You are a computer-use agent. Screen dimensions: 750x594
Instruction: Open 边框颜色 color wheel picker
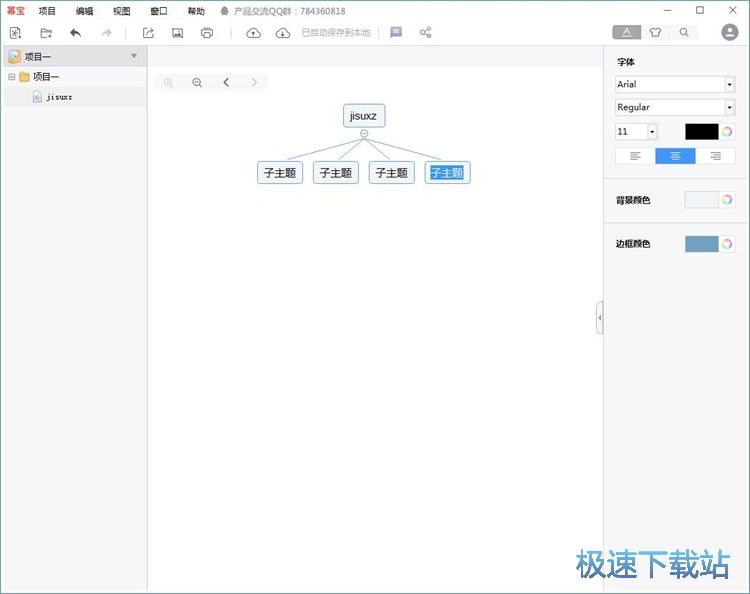pyautogui.click(x=727, y=244)
